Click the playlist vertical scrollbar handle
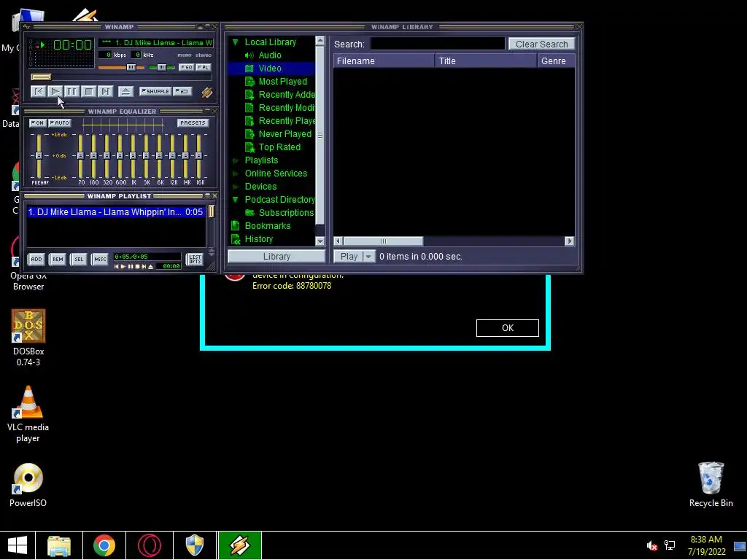 click(x=211, y=212)
